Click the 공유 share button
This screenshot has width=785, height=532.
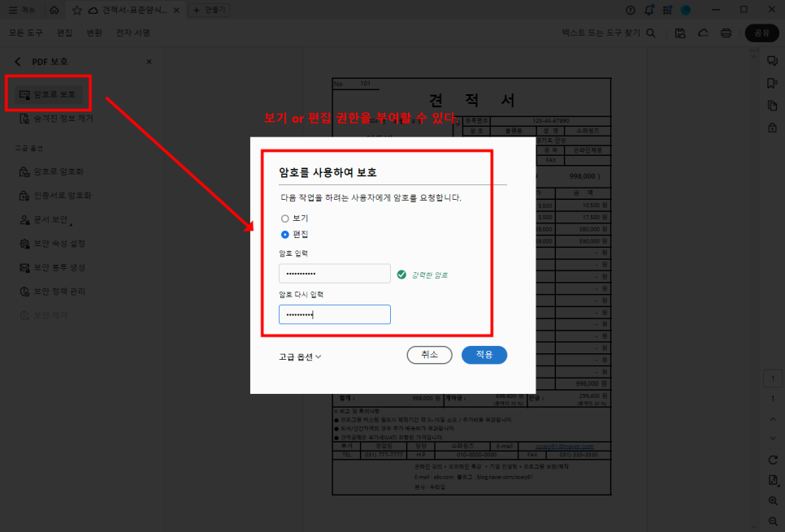(x=761, y=33)
